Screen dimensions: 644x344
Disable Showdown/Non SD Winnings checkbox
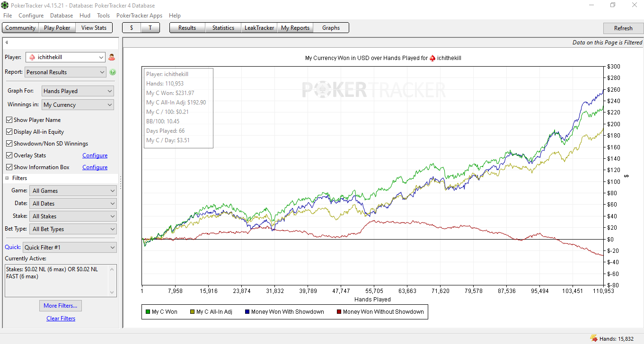point(9,144)
